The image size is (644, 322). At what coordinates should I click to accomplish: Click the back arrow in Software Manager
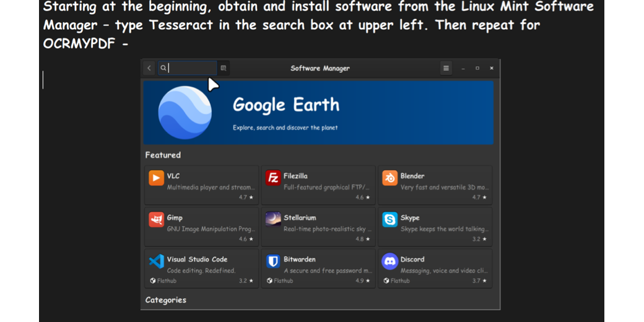pyautogui.click(x=149, y=68)
